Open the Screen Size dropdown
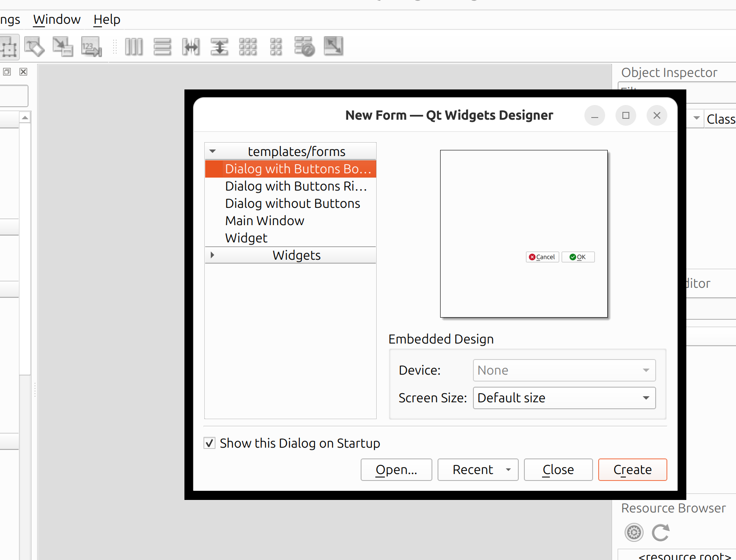This screenshot has width=736, height=560. [x=564, y=398]
